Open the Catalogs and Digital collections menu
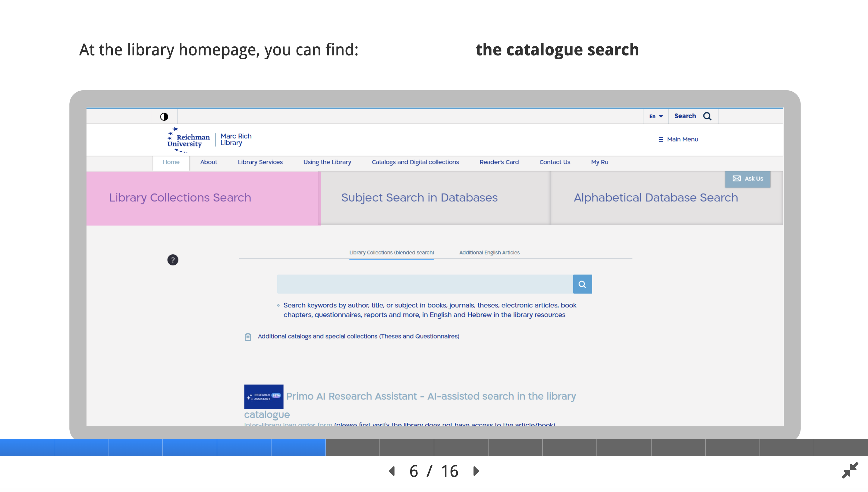Screen dimensions: 868x492 (415, 162)
